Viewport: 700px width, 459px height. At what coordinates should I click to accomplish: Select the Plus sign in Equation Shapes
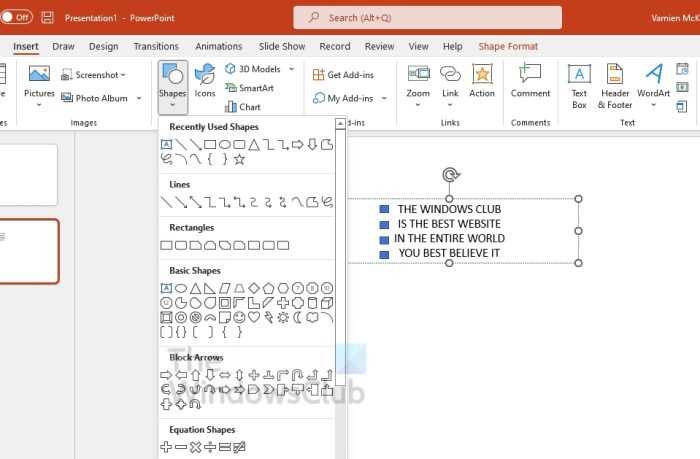click(x=166, y=446)
